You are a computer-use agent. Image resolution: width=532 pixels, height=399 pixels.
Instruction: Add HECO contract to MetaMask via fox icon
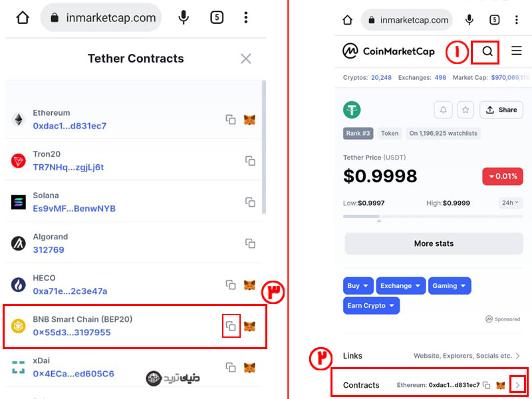pyautogui.click(x=249, y=285)
